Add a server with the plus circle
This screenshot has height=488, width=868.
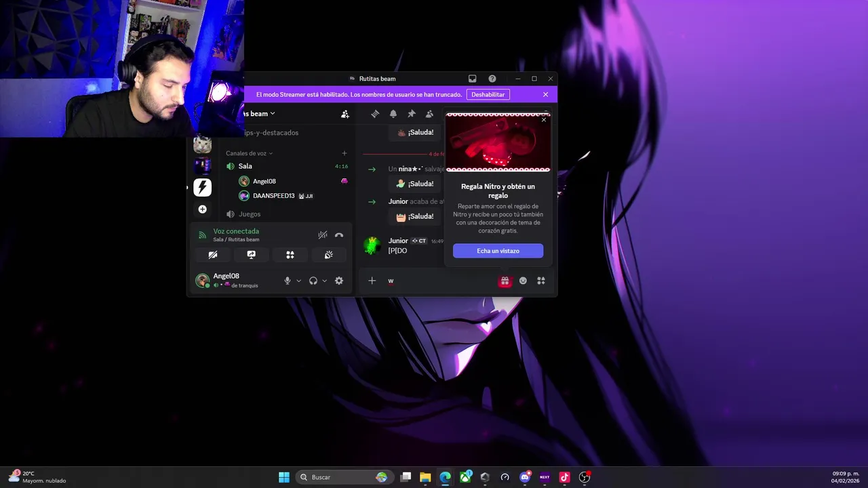(202, 209)
